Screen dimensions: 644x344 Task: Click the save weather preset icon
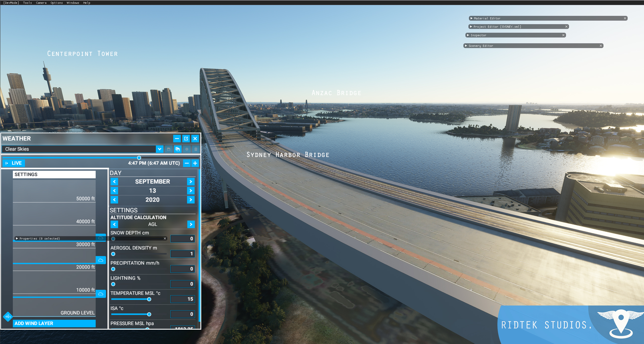(x=169, y=149)
